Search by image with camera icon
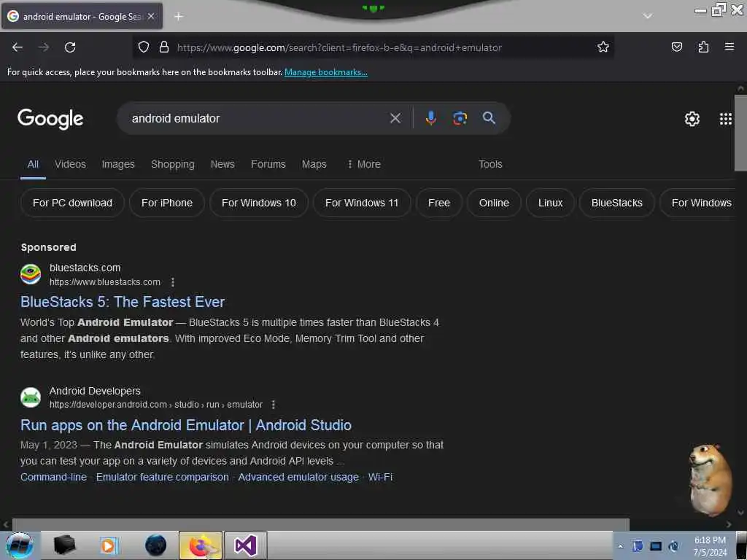Viewport: 747px width, 560px height. 460,118
